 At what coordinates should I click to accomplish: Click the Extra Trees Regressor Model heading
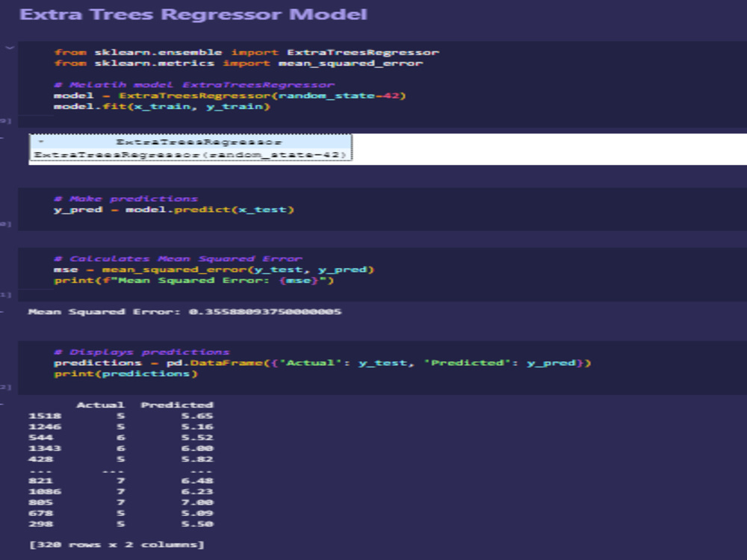coord(193,14)
